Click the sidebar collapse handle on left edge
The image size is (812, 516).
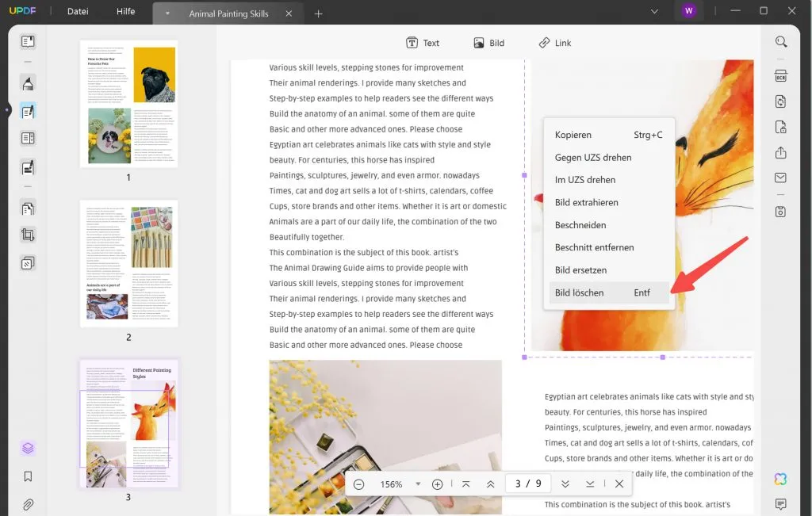[6, 109]
